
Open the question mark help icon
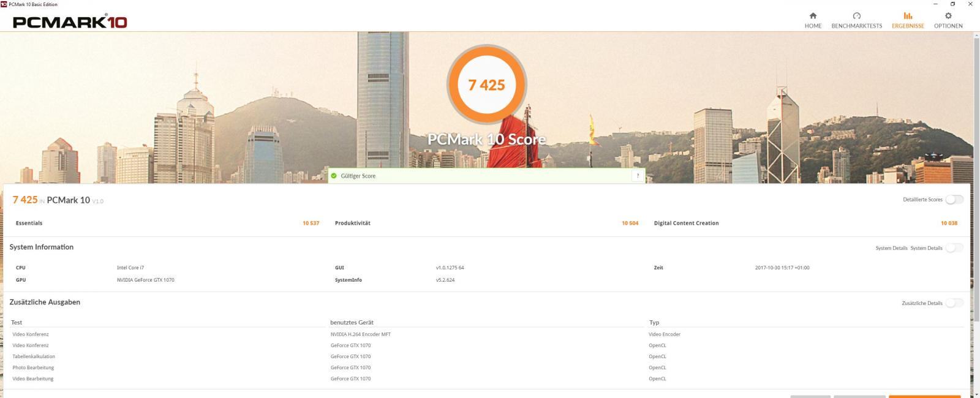click(x=638, y=176)
